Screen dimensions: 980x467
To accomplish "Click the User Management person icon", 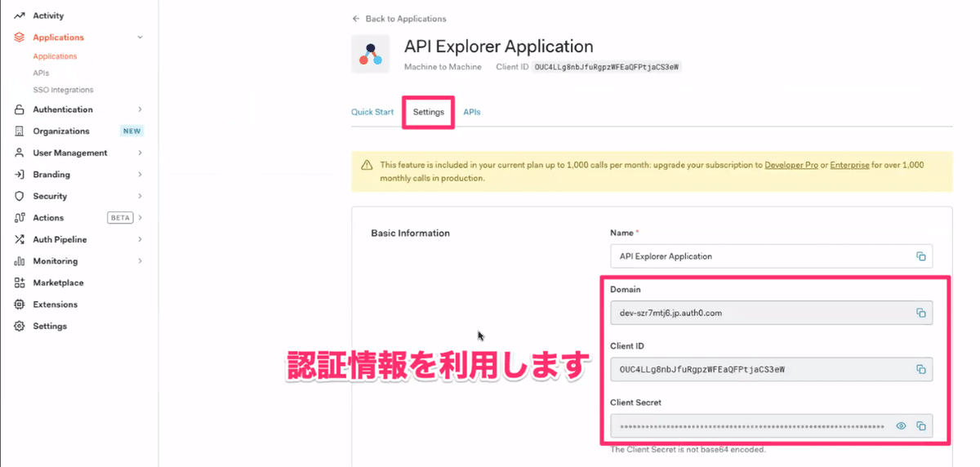I will (19, 153).
